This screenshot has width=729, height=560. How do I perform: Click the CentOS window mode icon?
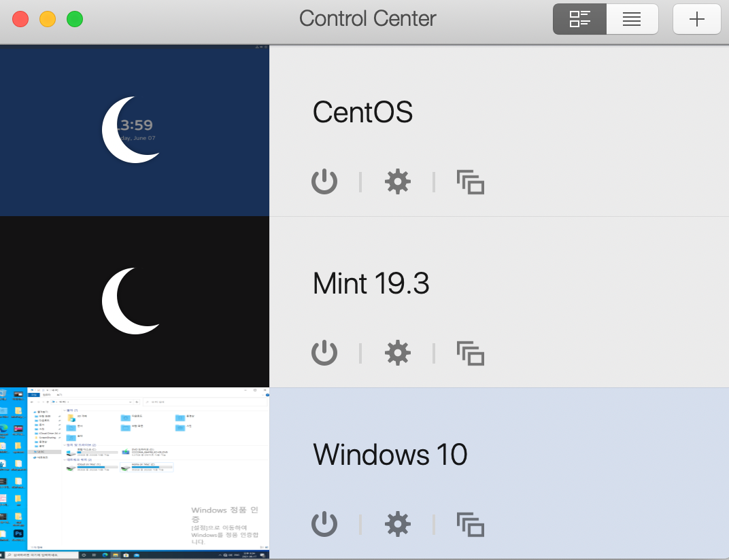(x=471, y=181)
